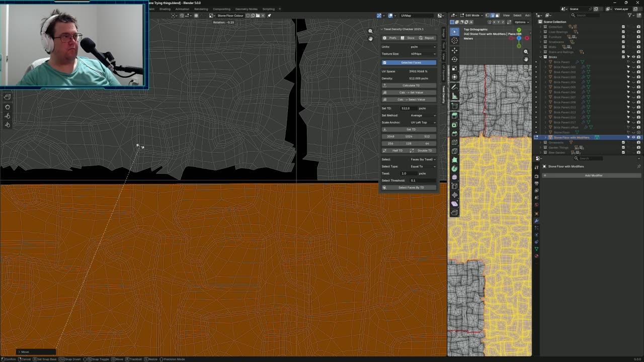Click the Select Box tool in 3D viewport
The width and height of the screenshot is (644, 362).
click(x=455, y=32)
